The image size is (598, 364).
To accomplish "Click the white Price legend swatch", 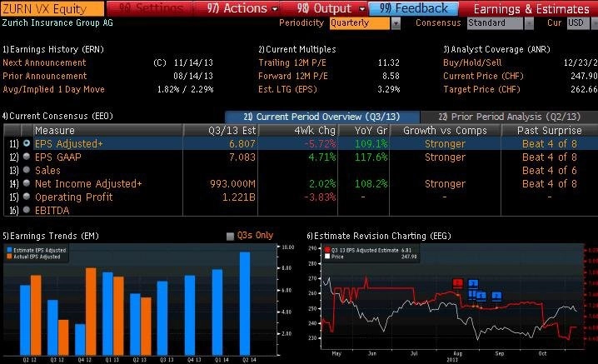I will click(327, 257).
